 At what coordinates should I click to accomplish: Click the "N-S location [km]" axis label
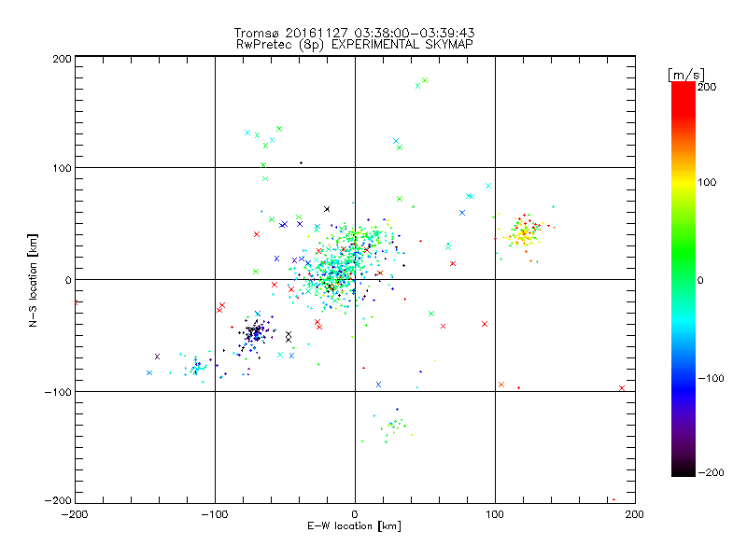click(x=33, y=280)
